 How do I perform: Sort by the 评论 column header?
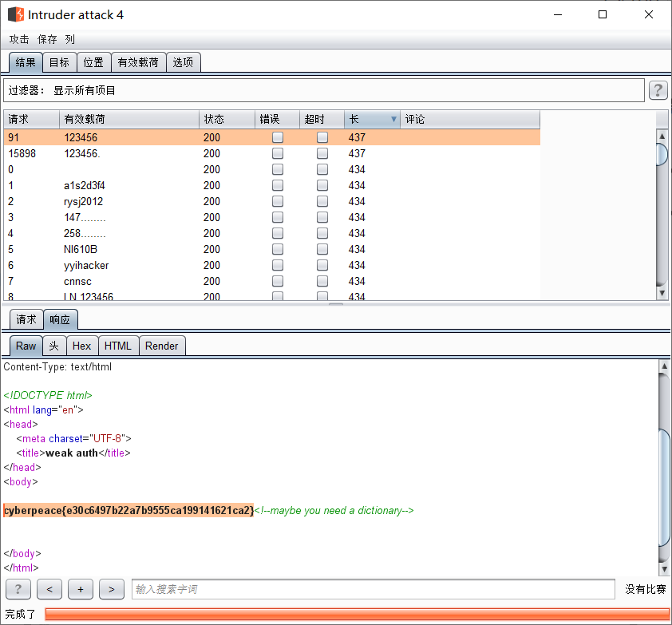pos(470,119)
